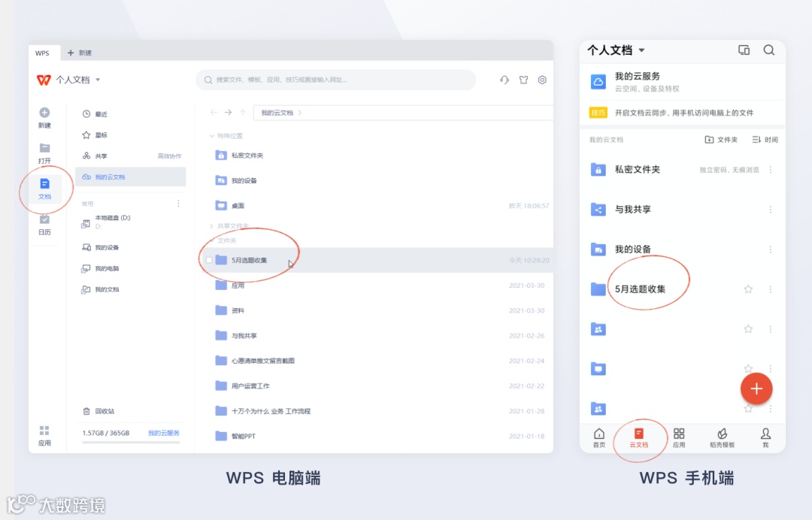The width and height of the screenshot is (812, 520).
Task: Select 我的云文档 in navigation panel
Action: [131, 177]
